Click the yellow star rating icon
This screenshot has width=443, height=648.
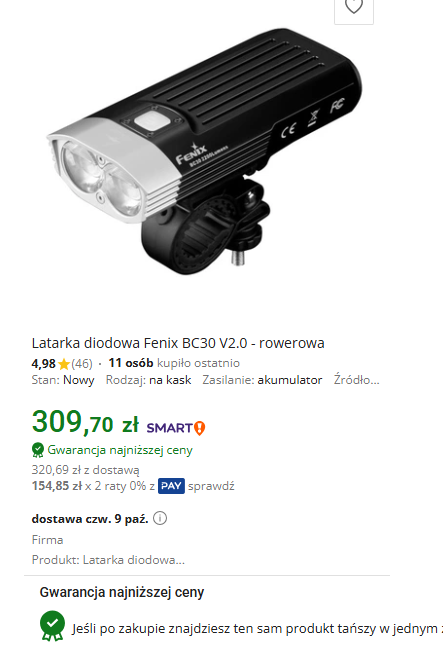(x=64, y=364)
